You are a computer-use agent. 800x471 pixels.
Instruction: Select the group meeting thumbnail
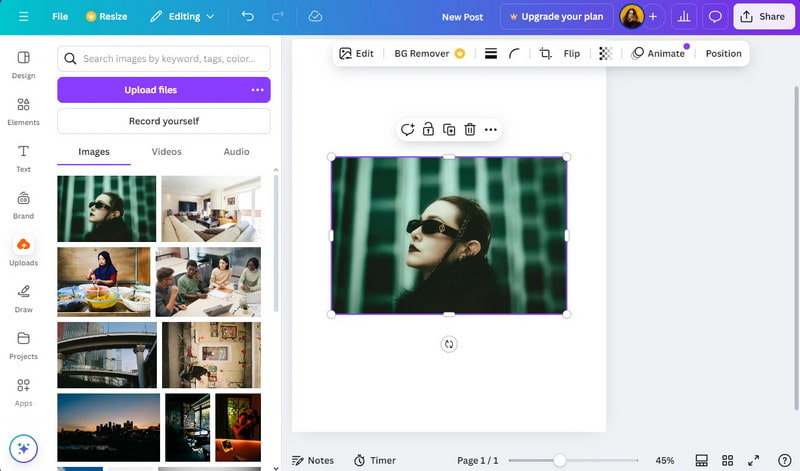click(208, 282)
